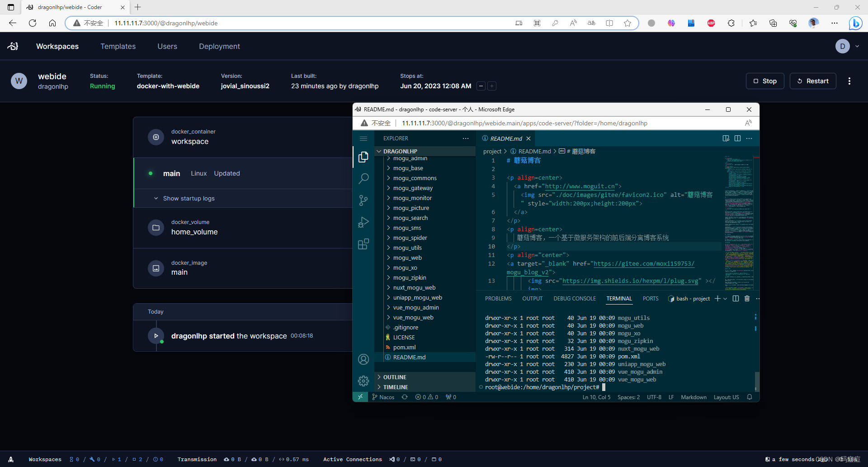
Task: Go to browser home page
Action: tap(52, 23)
